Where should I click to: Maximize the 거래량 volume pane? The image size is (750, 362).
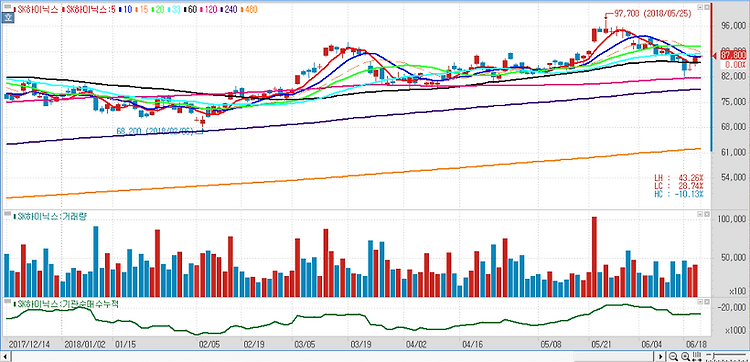tap(707, 215)
